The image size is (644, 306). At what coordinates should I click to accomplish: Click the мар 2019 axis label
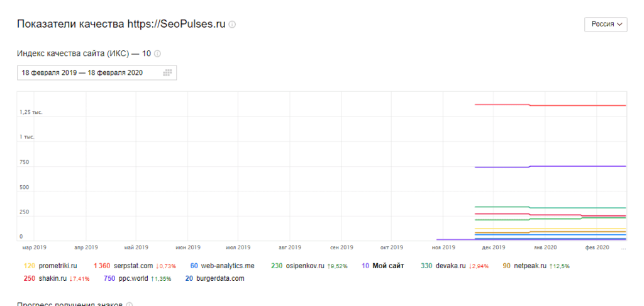(x=34, y=247)
